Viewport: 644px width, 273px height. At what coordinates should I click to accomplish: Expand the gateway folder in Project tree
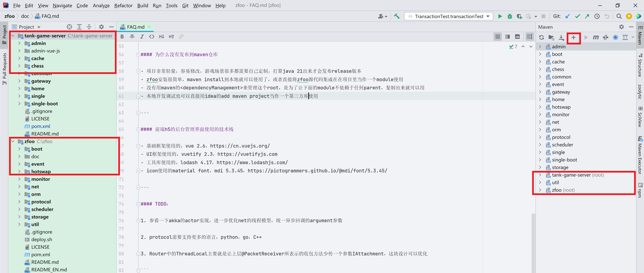pos(19,81)
